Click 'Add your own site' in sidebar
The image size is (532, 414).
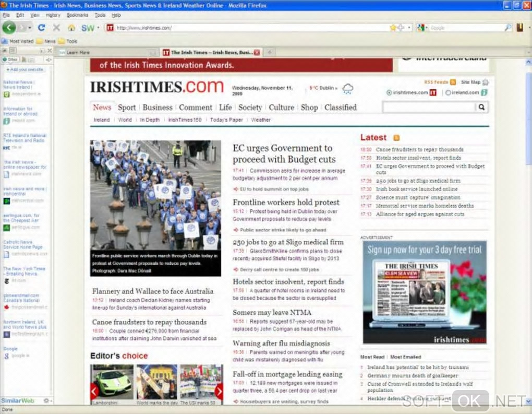(25, 69)
